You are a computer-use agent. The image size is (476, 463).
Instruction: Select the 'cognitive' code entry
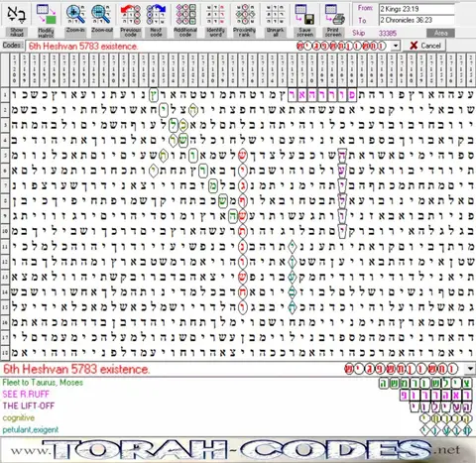(x=19, y=417)
